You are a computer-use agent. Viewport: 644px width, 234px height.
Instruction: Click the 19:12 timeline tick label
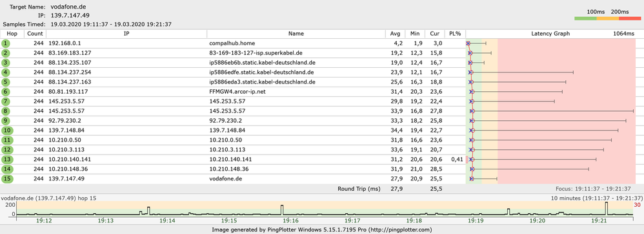(44, 221)
